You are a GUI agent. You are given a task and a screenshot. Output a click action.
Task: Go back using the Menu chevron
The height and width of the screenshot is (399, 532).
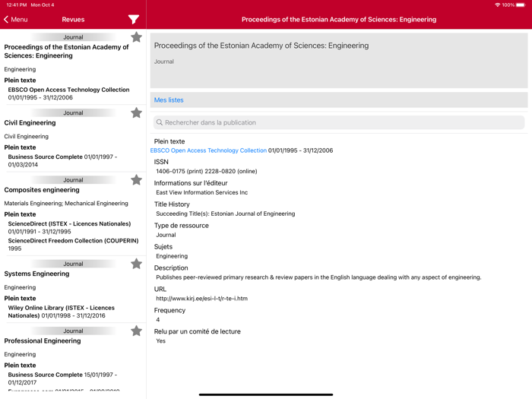[15, 19]
